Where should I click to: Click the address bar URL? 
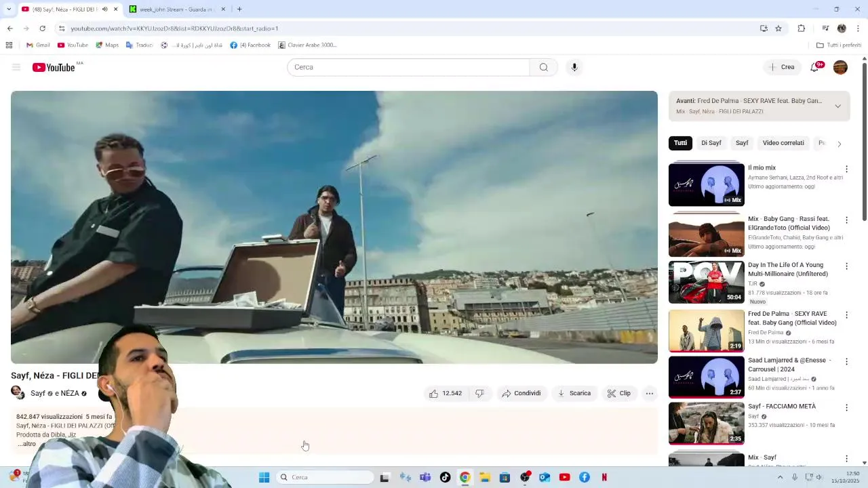(174, 28)
